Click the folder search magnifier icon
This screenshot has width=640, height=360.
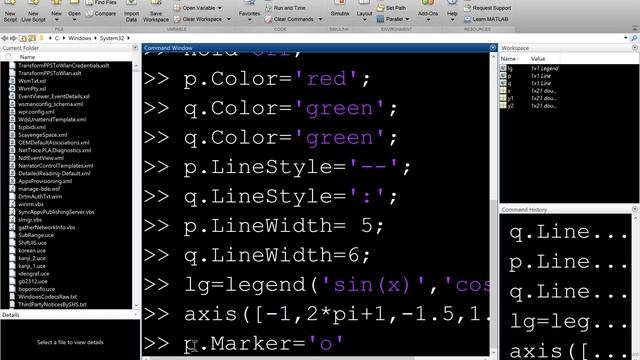(634, 38)
